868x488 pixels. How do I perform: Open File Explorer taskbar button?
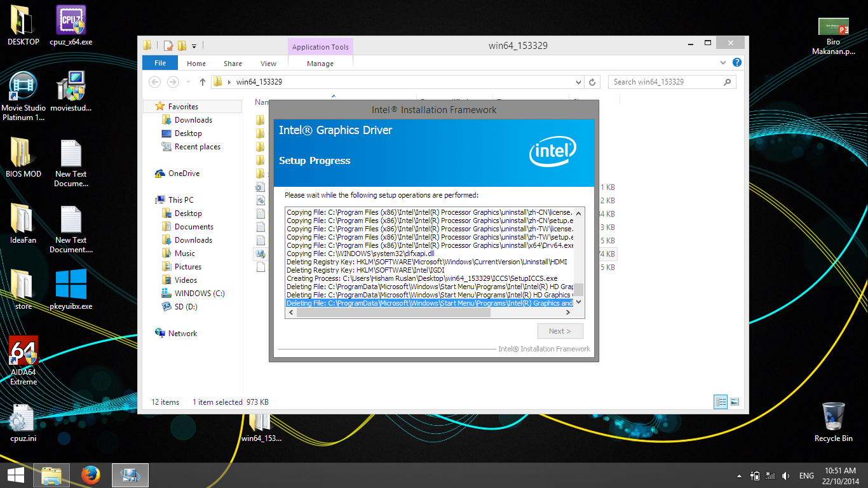[51, 475]
